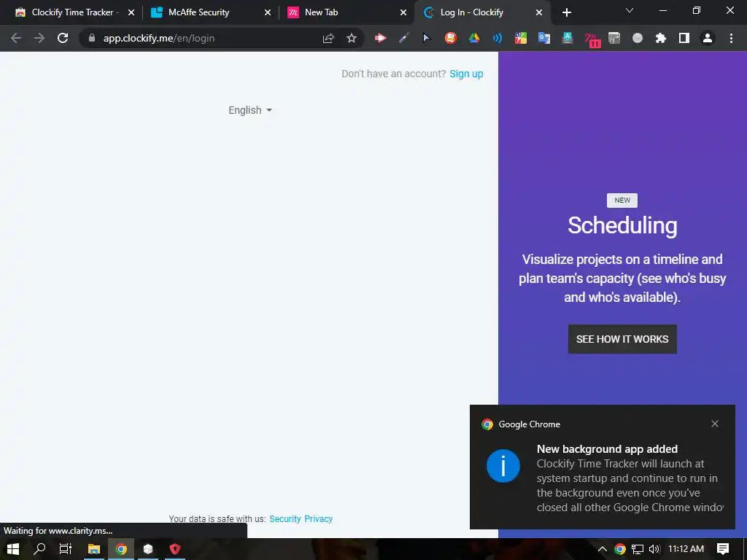Click the gray circle extension icon
747x560 pixels.
[638, 38]
